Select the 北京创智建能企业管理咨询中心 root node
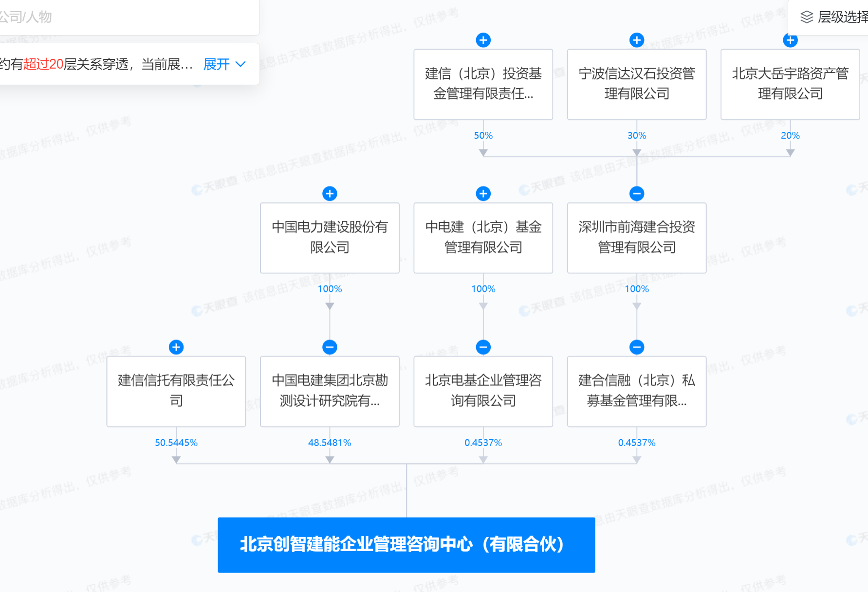Viewport: 868px width, 592px height. 406,545
